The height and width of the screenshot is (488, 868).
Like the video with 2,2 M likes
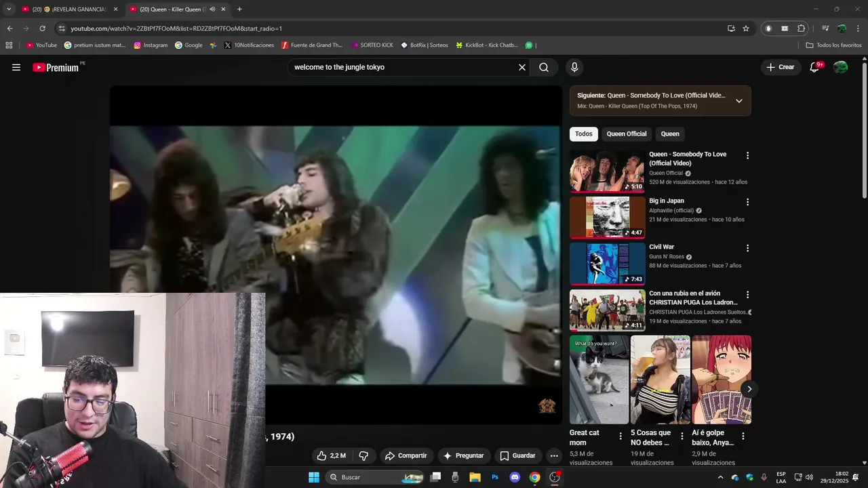pyautogui.click(x=332, y=455)
